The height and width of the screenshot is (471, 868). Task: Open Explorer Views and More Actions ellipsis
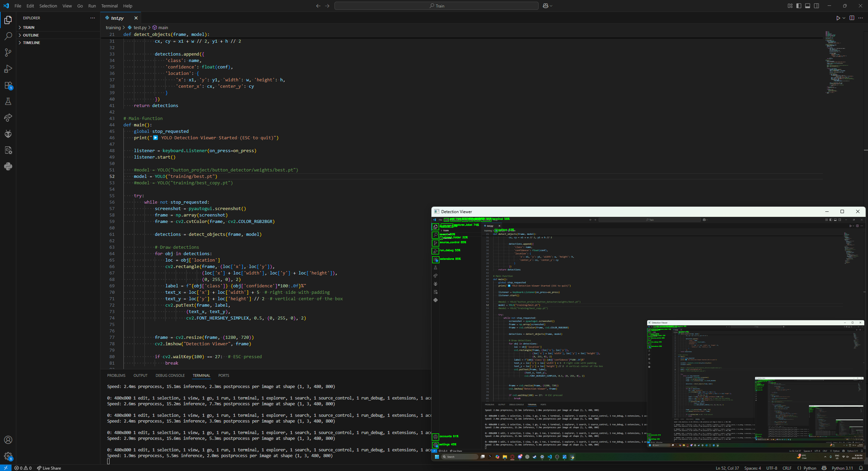tap(93, 18)
